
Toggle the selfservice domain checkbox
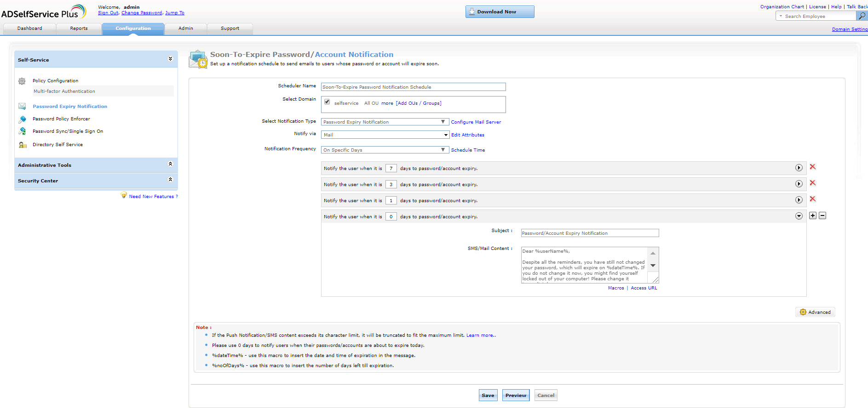(327, 102)
